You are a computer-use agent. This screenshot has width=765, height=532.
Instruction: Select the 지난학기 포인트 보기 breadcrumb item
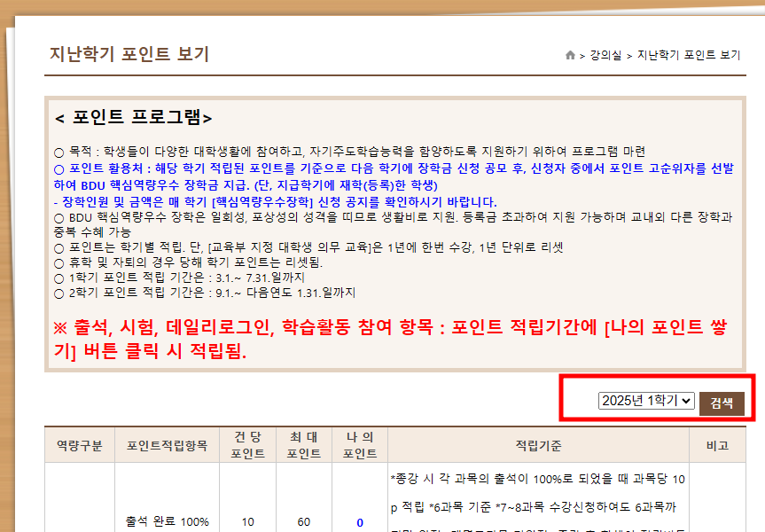pos(689,55)
